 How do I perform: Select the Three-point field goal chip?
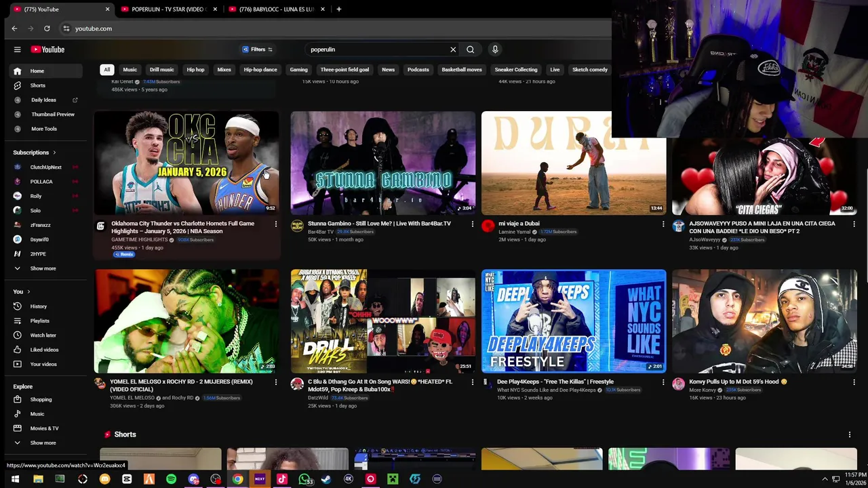coord(344,69)
